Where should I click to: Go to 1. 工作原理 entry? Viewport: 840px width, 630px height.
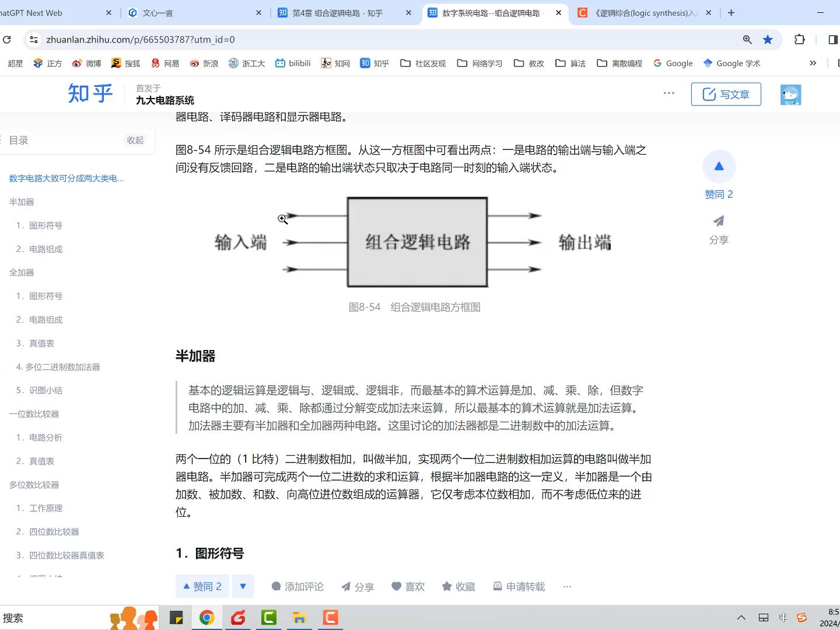[x=39, y=508]
